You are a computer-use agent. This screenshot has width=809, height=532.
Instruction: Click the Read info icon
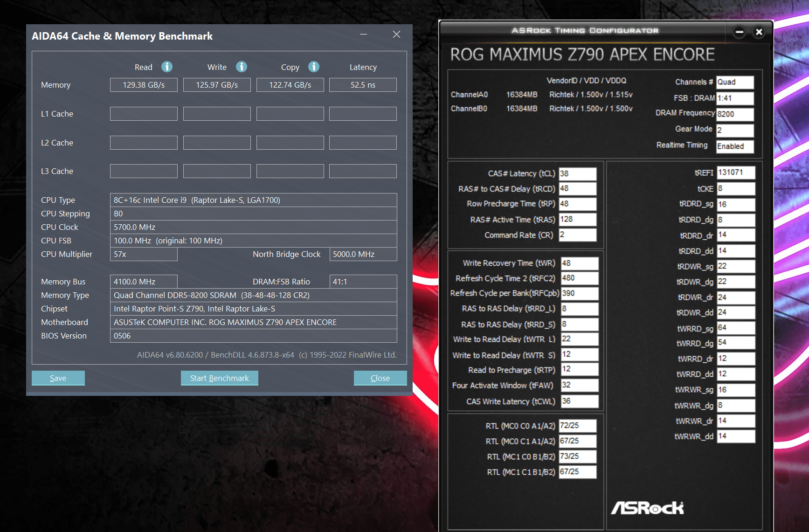pyautogui.click(x=167, y=67)
